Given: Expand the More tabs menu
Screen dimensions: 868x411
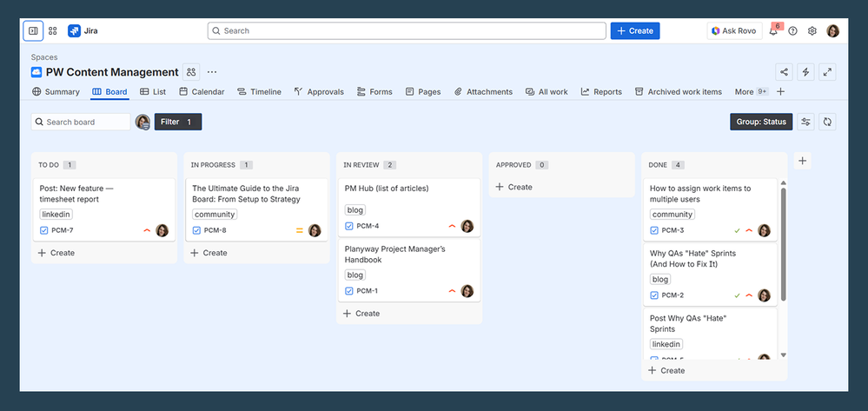Looking at the screenshot, I should pyautogui.click(x=752, y=91).
